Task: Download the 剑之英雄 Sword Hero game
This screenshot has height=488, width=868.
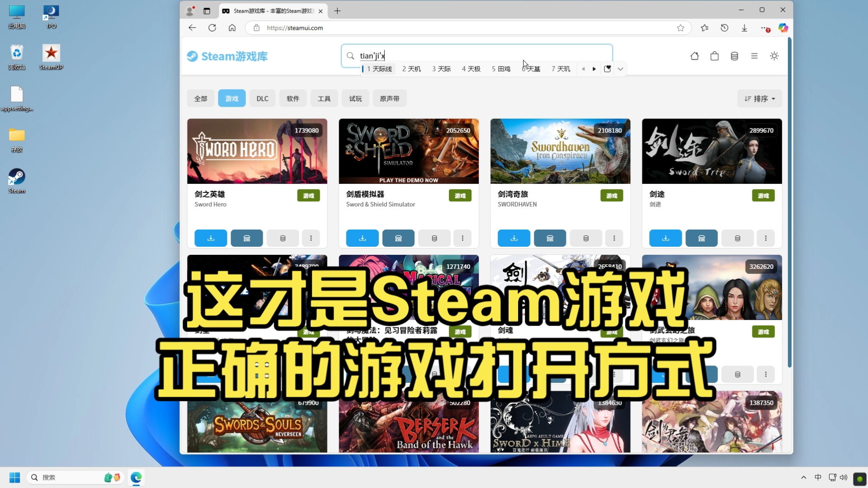Action: pyautogui.click(x=211, y=238)
